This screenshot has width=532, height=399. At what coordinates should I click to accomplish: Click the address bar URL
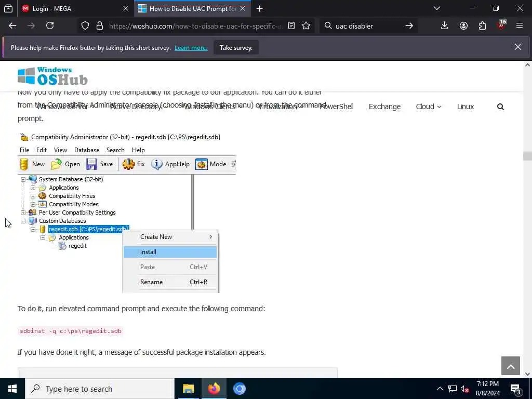coord(195,26)
